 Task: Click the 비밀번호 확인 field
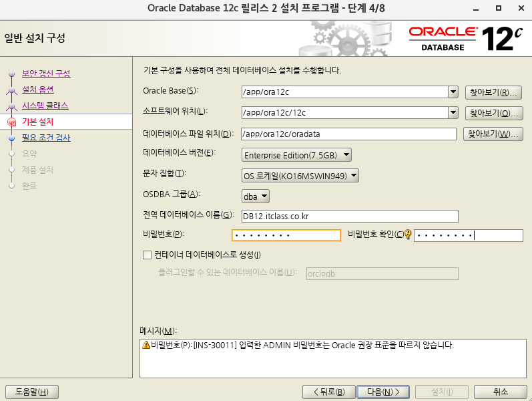(469, 235)
